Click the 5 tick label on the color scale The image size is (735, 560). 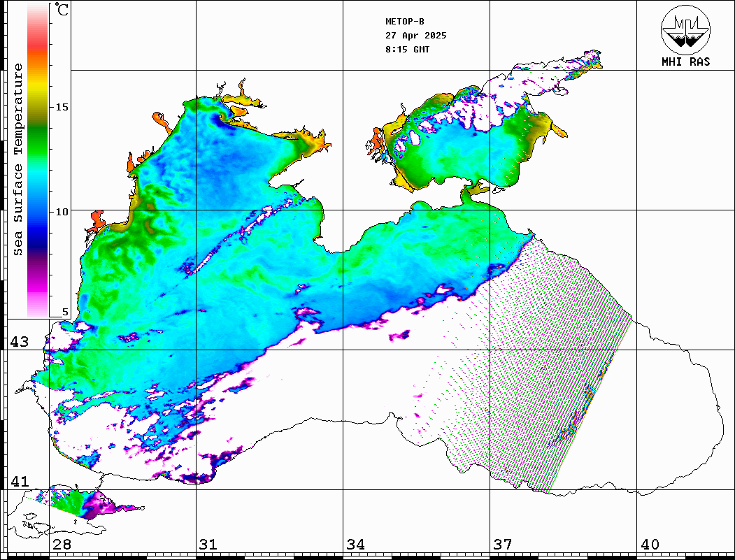tap(65, 312)
